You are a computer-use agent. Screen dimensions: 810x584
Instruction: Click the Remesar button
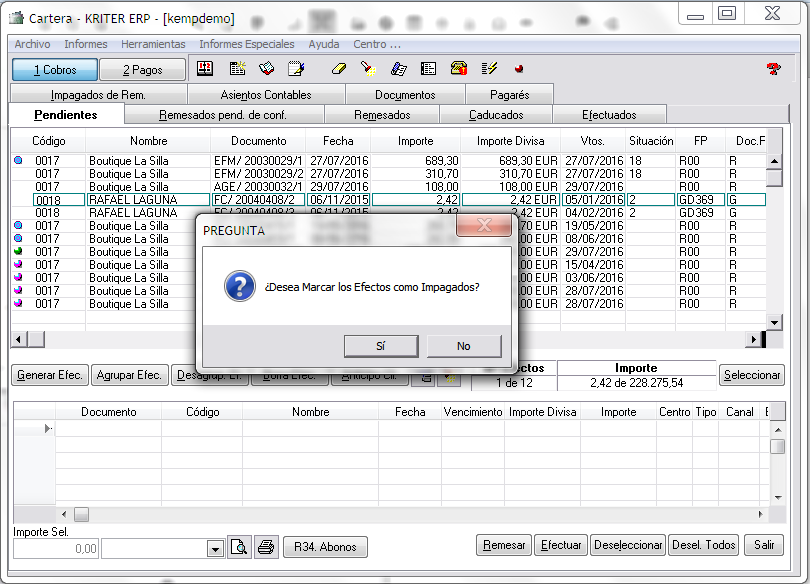pos(504,545)
